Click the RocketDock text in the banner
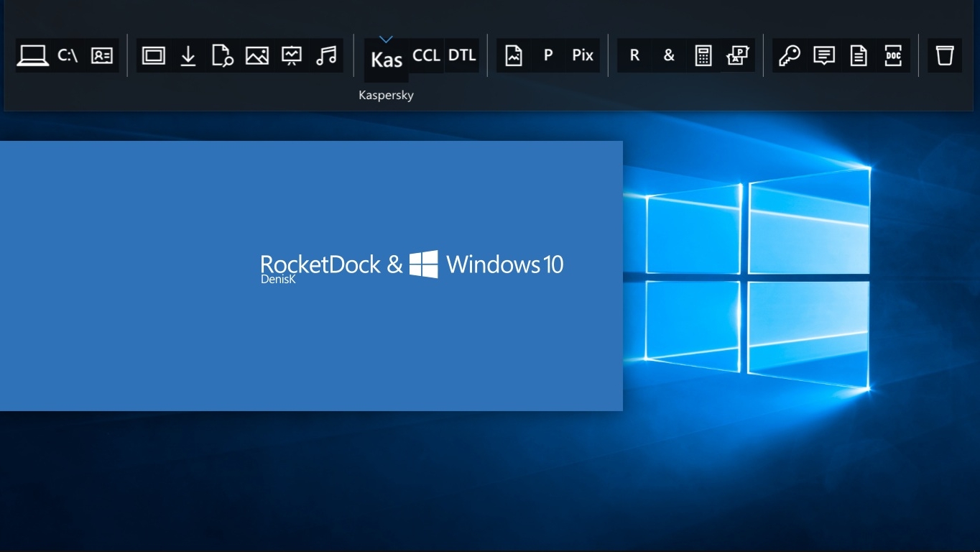This screenshot has width=980, height=552. (x=320, y=264)
